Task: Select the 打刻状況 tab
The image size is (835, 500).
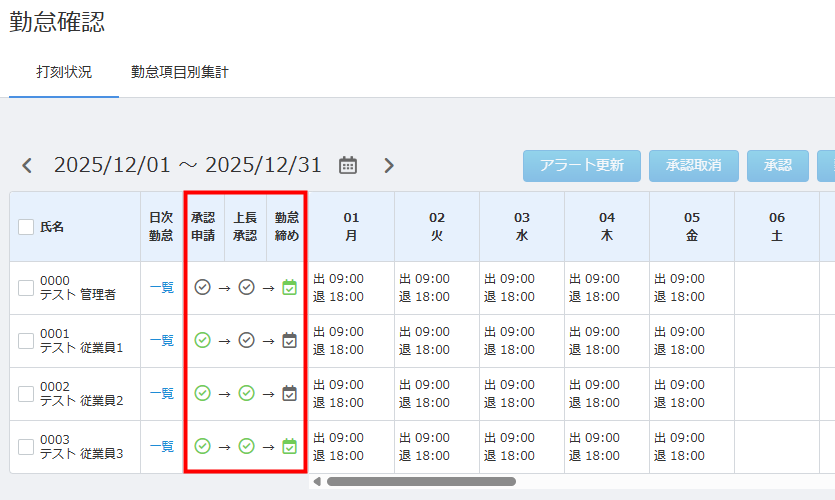Action: tap(64, 72)
